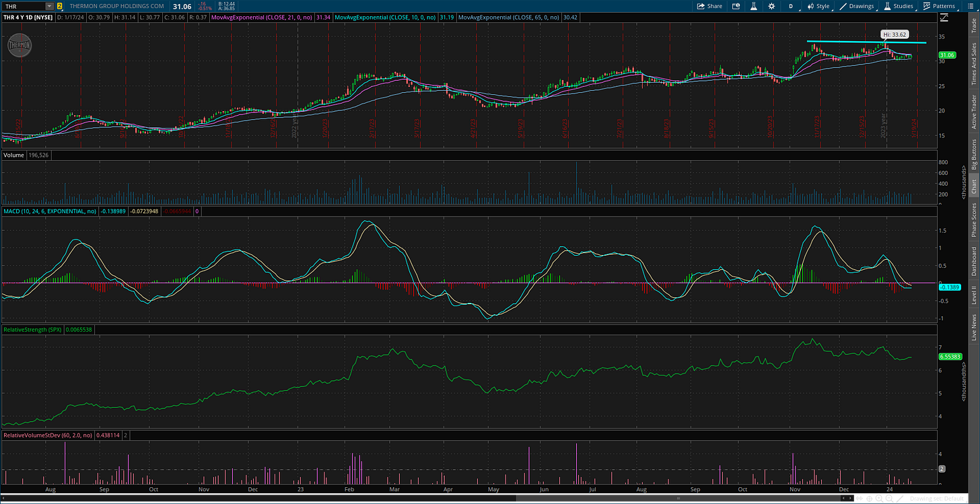
Task: Click the RelativeVolumeStDev (60, 2.0, no) label
Action: 48,435
